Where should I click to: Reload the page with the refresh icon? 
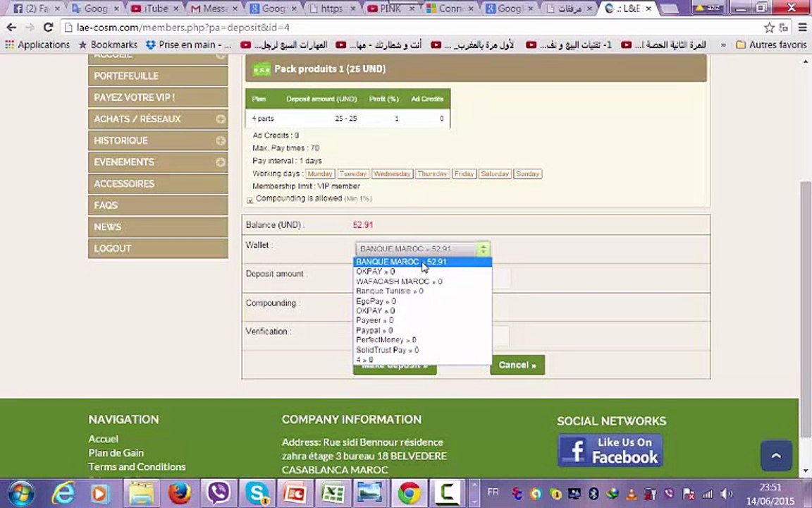tap(48, 28)
